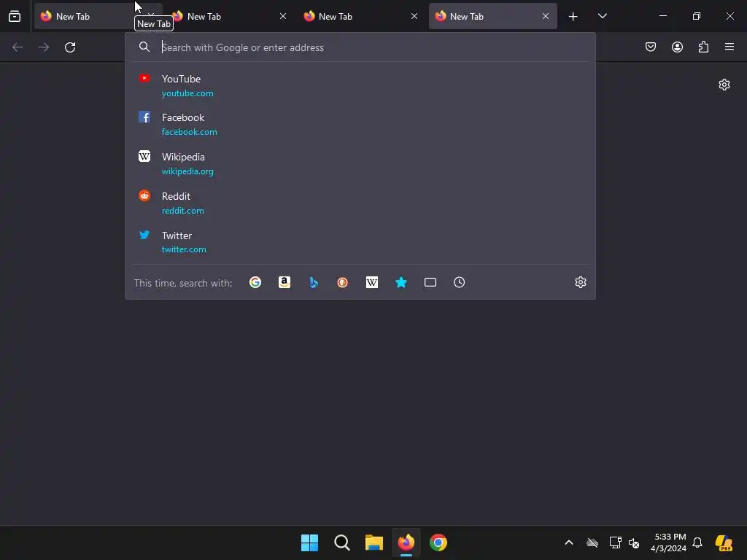Image resolution: width=747 pixels, height=560 pixels.
Task: Search this time with Wikipedia icon
Action: coord(372,282)
